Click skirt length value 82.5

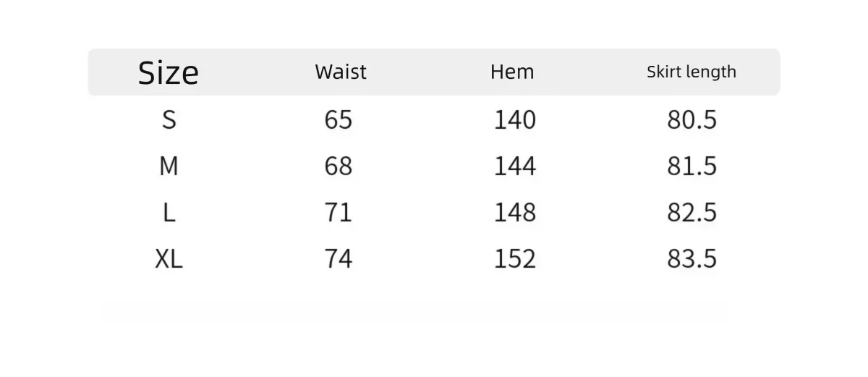692,213
